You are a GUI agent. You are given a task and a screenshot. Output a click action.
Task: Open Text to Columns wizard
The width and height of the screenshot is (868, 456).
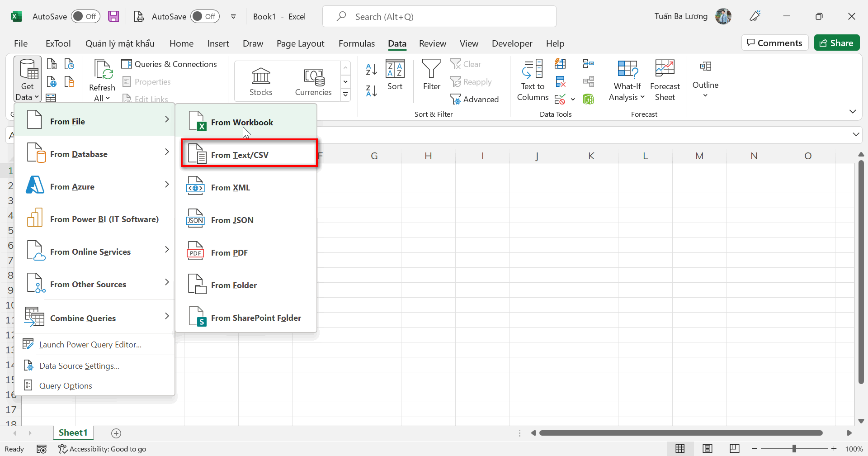(x=533, y=80)
